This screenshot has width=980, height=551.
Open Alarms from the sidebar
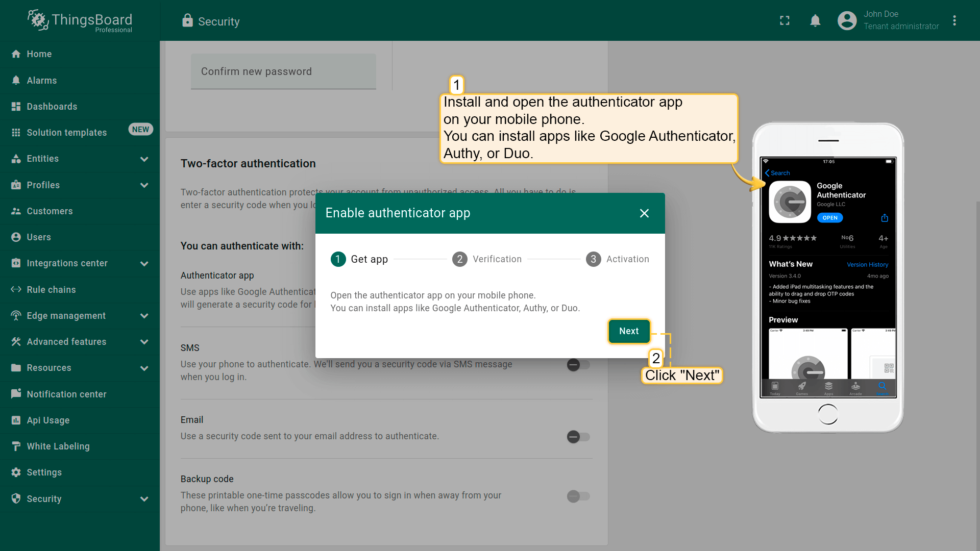[42, 81]
